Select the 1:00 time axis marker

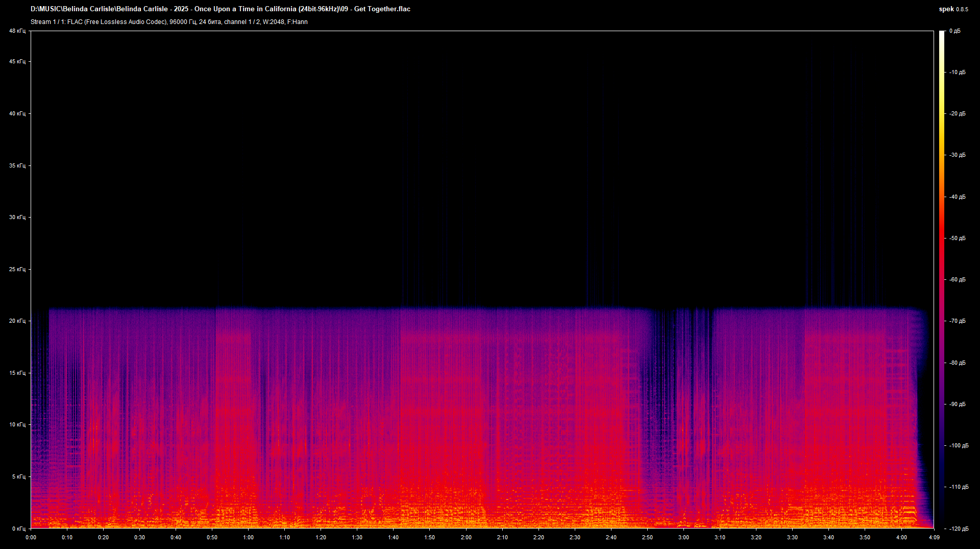pyautogui.click(x=248, y=537)
